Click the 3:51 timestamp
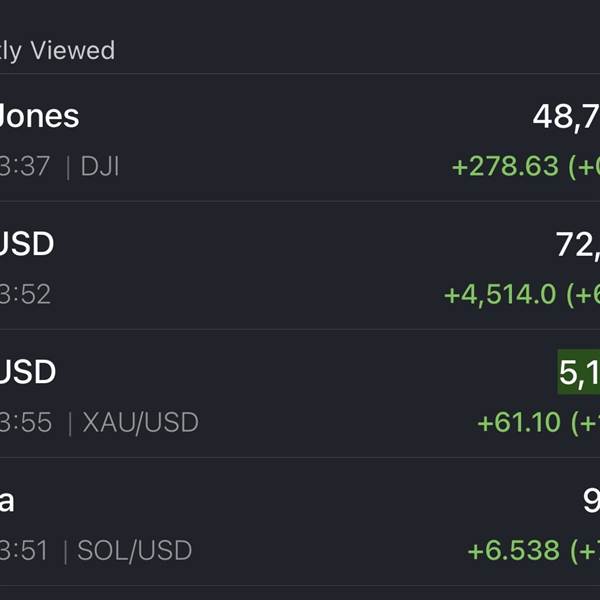 [x=25, y=550]
